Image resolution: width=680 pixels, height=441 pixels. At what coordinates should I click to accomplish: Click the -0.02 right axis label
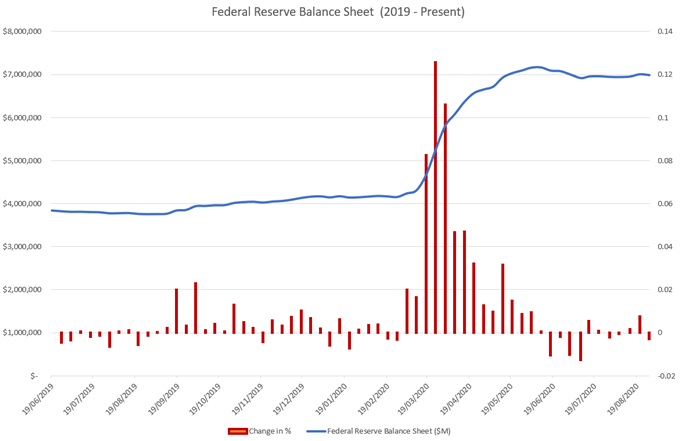click(x=666, y=376)
